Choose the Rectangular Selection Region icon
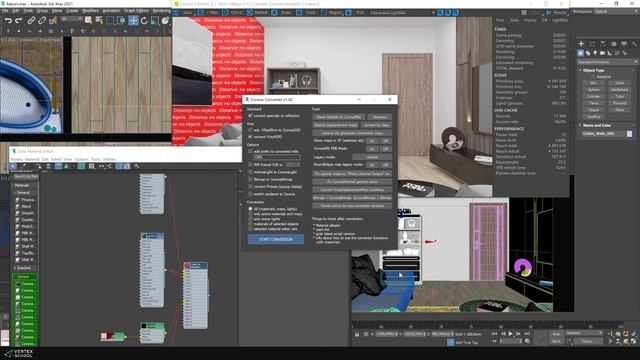The image size is (640, 360). [x=110, y=20]
